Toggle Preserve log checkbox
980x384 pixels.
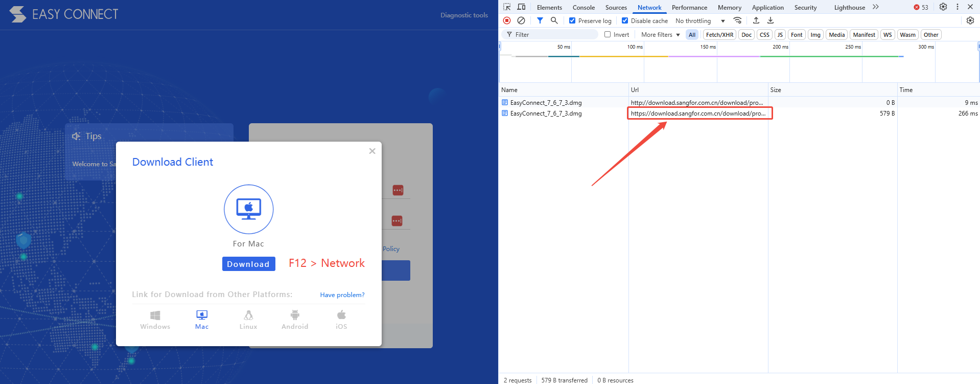coord(572,20)
